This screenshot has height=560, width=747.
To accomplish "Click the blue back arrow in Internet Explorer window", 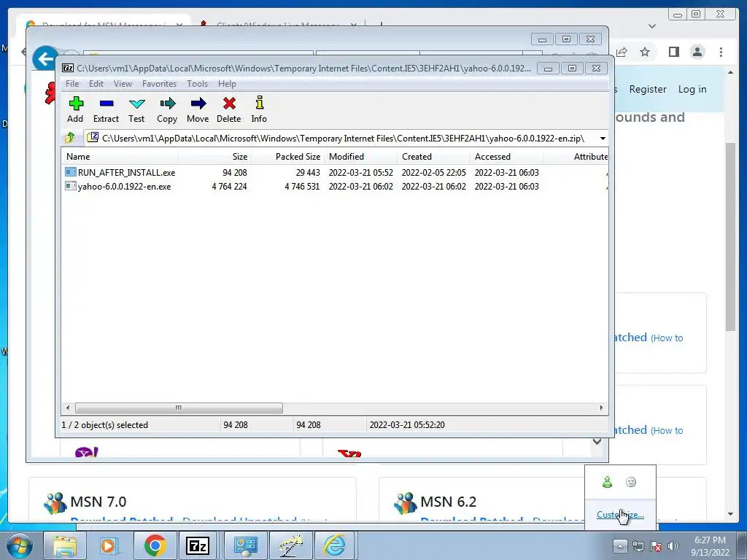I will 45,59.
